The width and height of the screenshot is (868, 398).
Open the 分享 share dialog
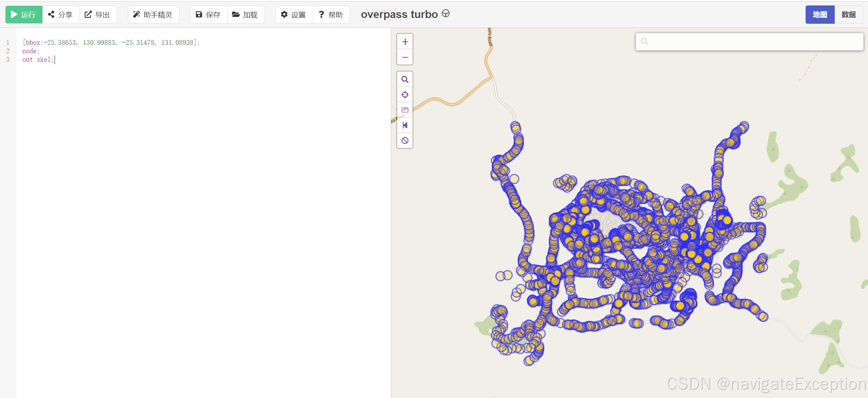tap(61, 15)
